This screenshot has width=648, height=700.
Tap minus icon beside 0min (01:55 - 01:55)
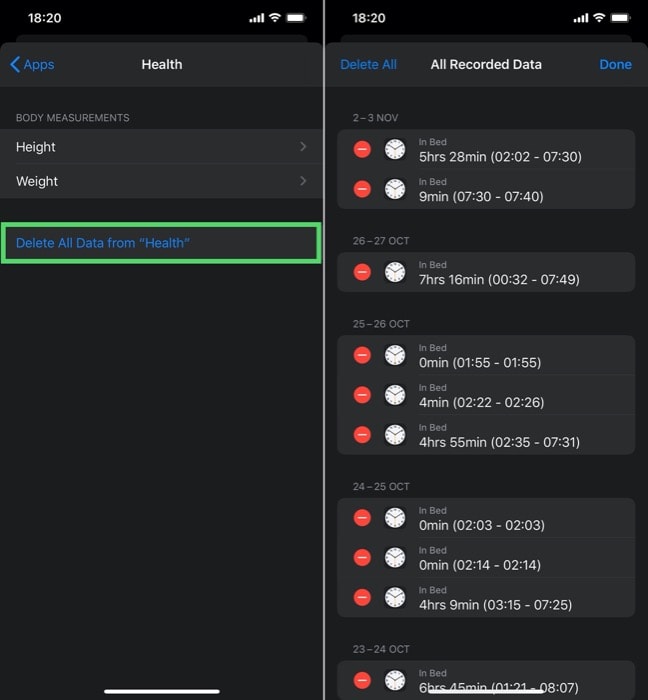coord(362,355)
